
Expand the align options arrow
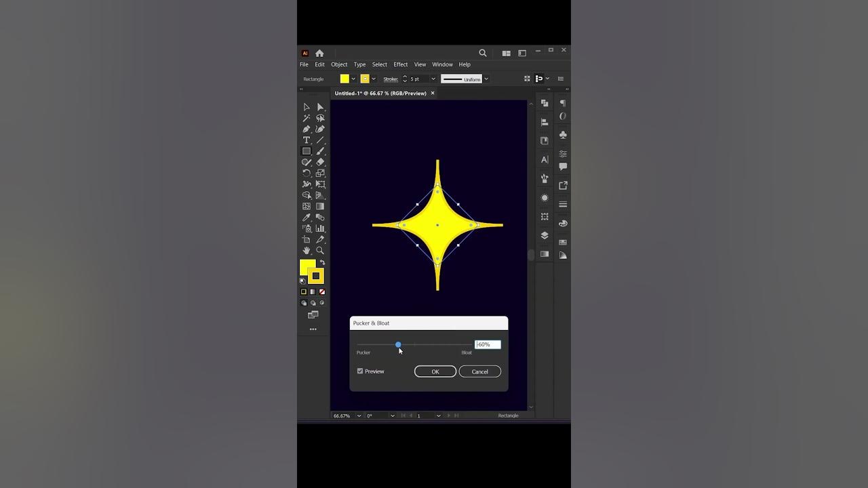[x=547, y=79]
